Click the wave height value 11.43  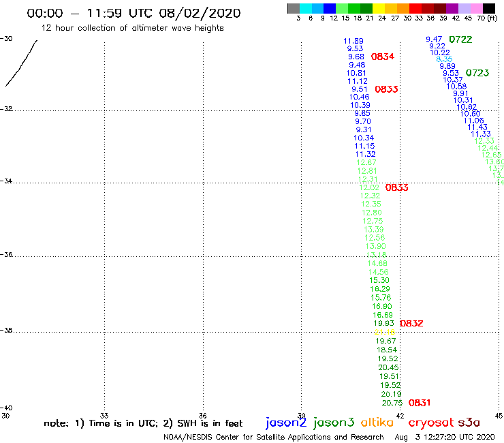[477, 127]
